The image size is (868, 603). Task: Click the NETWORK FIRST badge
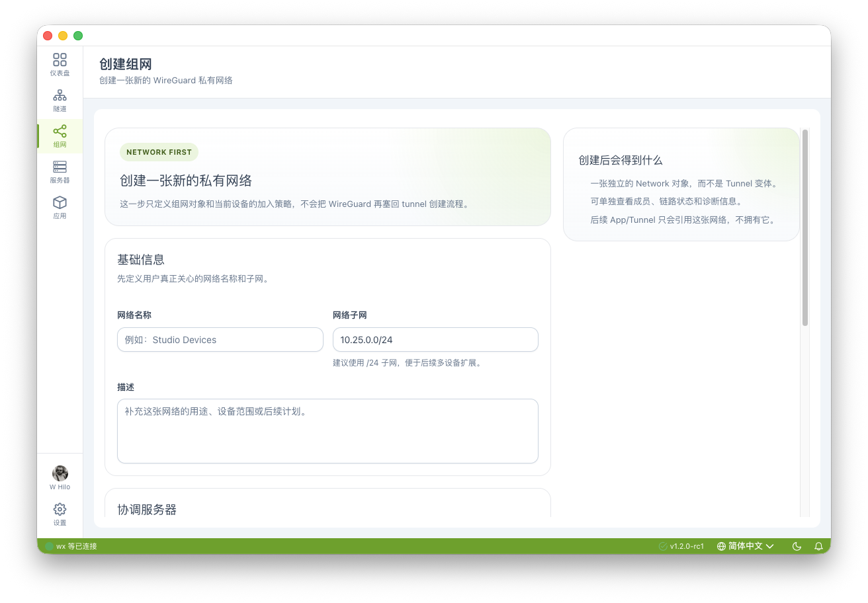tap(159, 152)
